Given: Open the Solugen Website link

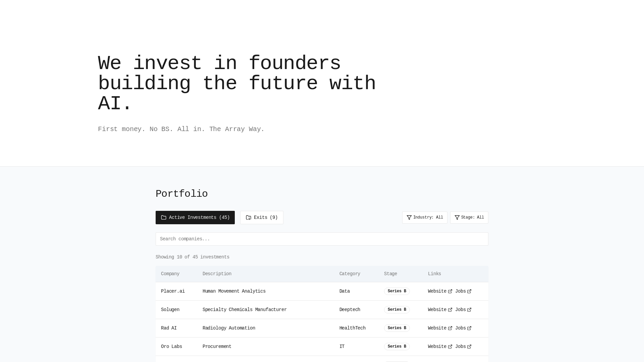Looking at the screenshot, I should click(440, 310).
